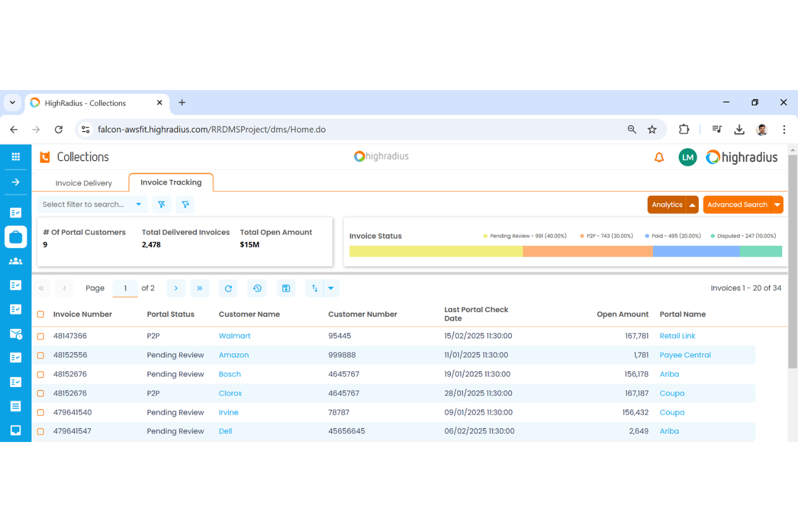Open the apps grid menu icon
Screen dimensions: 798x532
click(16, 157)
